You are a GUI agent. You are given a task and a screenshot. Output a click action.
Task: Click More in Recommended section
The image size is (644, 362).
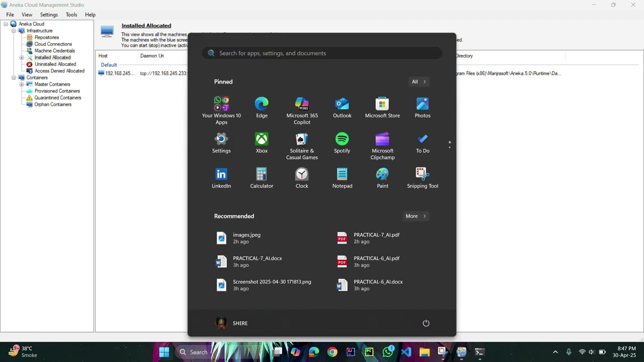tap(416, 216)
